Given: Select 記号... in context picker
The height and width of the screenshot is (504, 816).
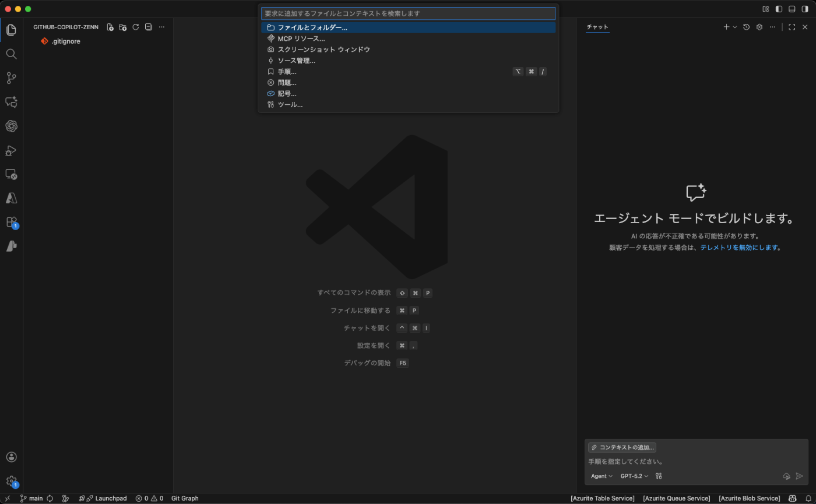Looking at the screenshot, I should coord(408,94).
